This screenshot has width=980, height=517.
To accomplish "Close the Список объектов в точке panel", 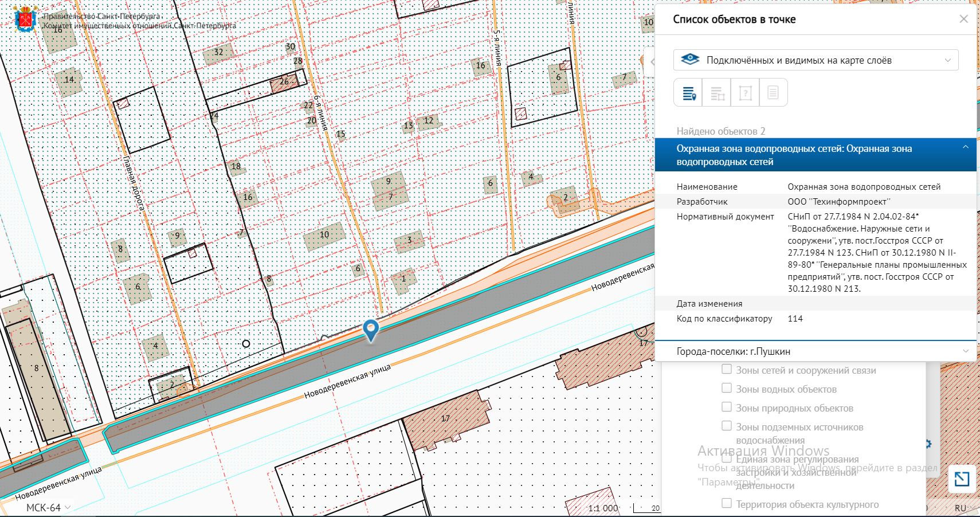I will [x=963, y=19].
